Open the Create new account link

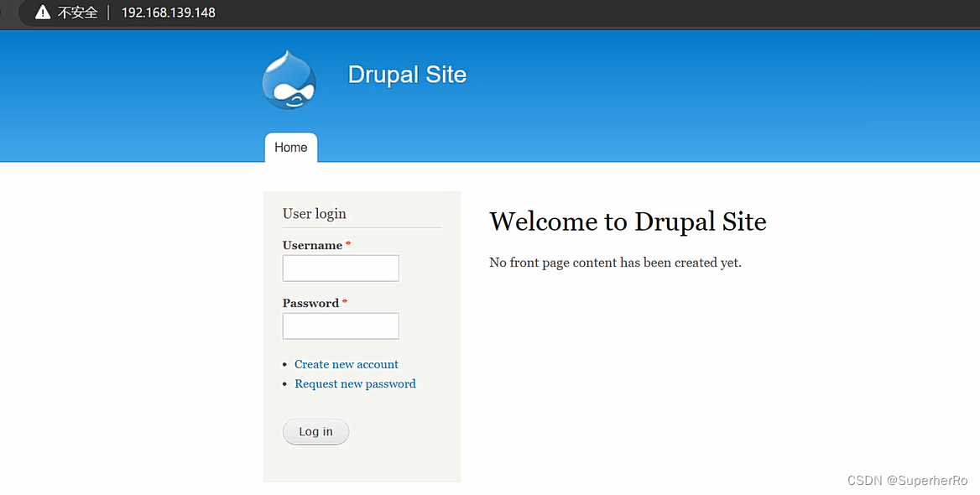click(347, 364)
